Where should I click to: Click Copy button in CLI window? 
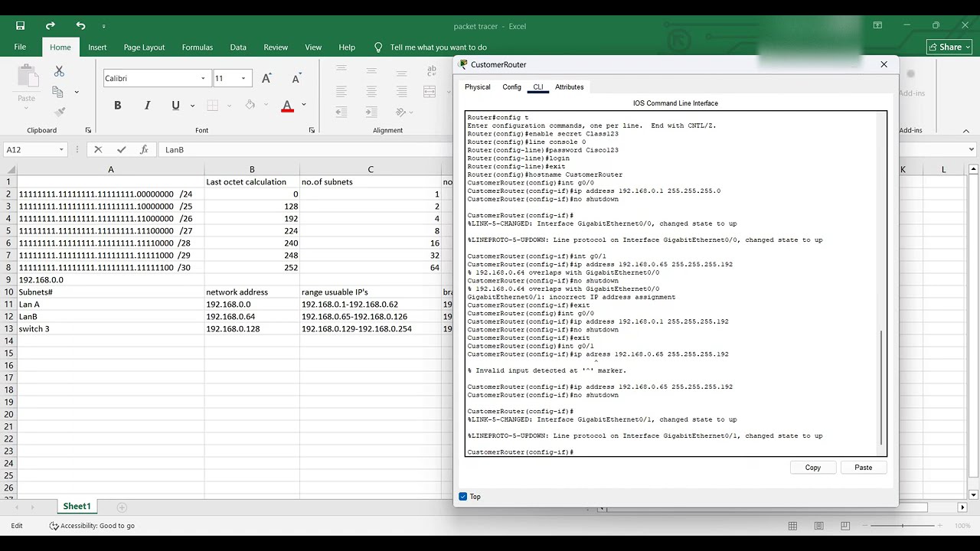click(813, 468)
